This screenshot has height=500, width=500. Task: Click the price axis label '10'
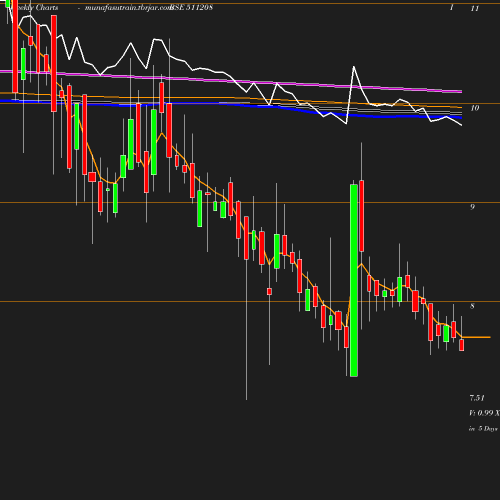click(x=475, y=108)
